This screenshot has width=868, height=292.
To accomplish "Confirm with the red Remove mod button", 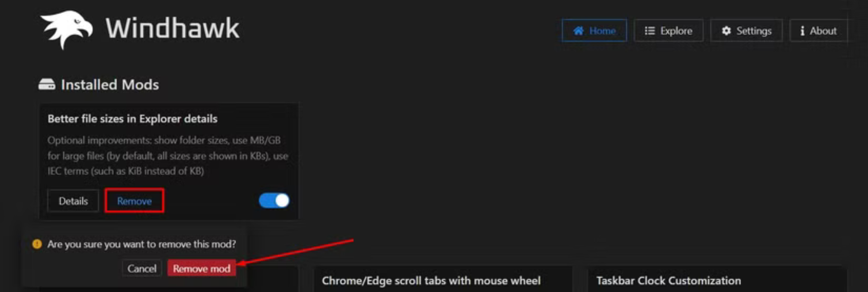I will point(202,268).
